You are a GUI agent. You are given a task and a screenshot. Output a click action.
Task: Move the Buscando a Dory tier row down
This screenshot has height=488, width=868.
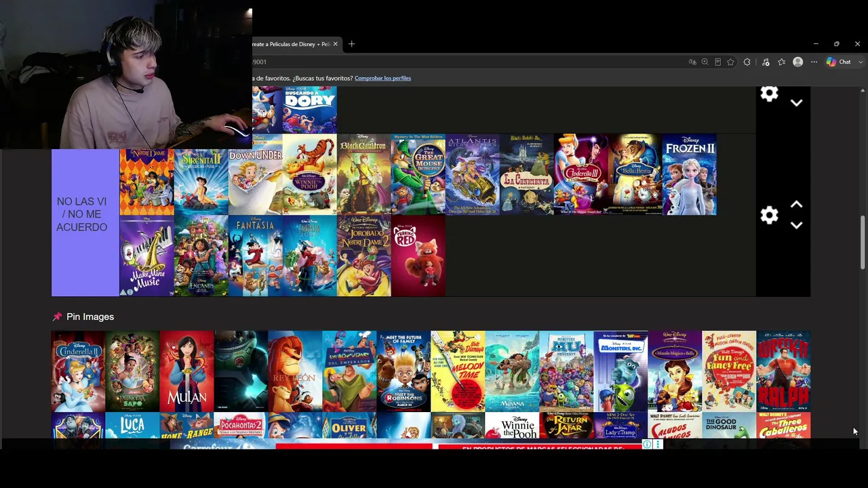[x=797, y=103]
